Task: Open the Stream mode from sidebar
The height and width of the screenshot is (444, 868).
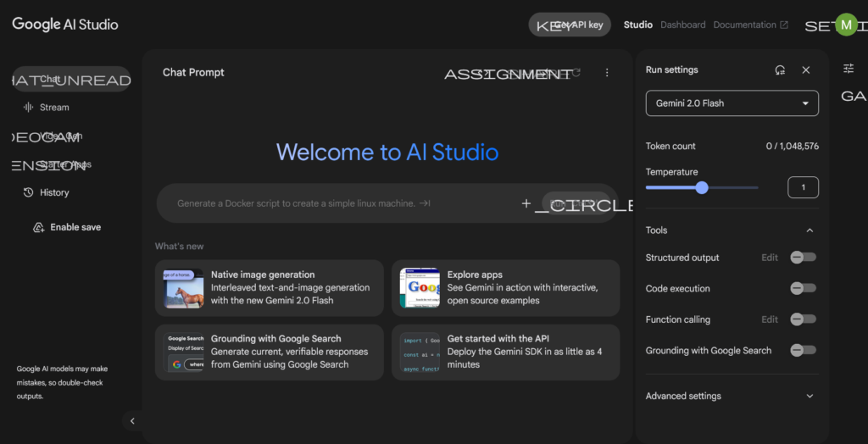Action: click(x=54, y=108)
